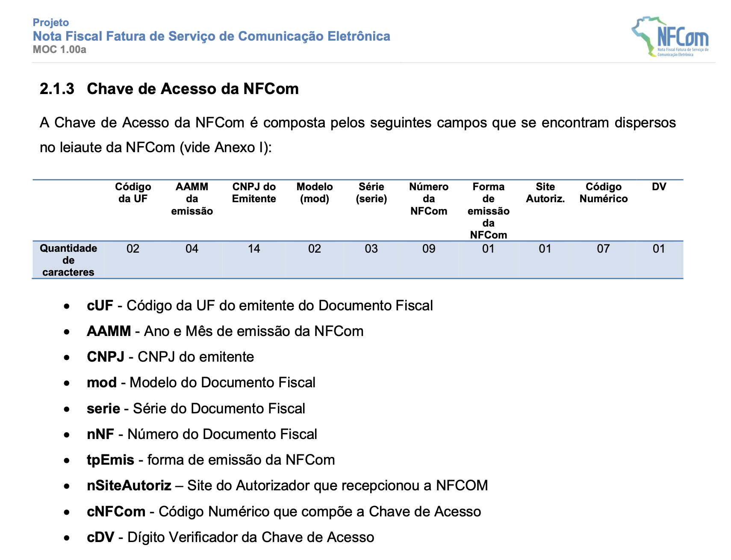Select the nSiteAutoriz bullet term
Viewport: 731px width, 560px height.
click(129, 486)
